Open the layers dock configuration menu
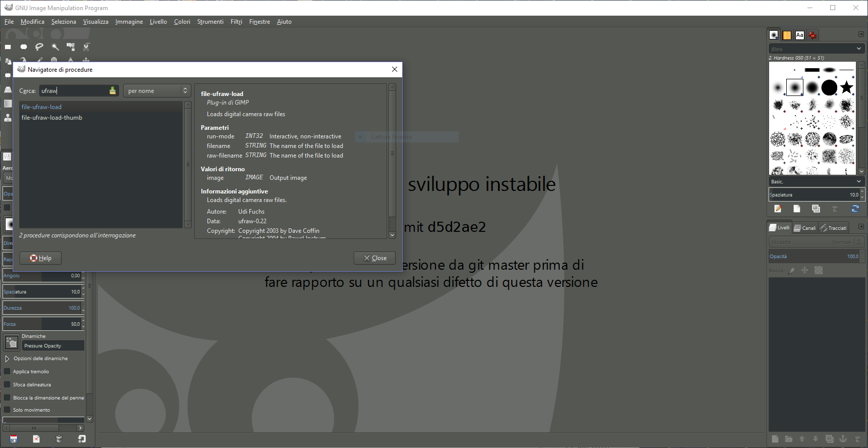The height and width of the screenshot is (448, 868). click(861, 227)
